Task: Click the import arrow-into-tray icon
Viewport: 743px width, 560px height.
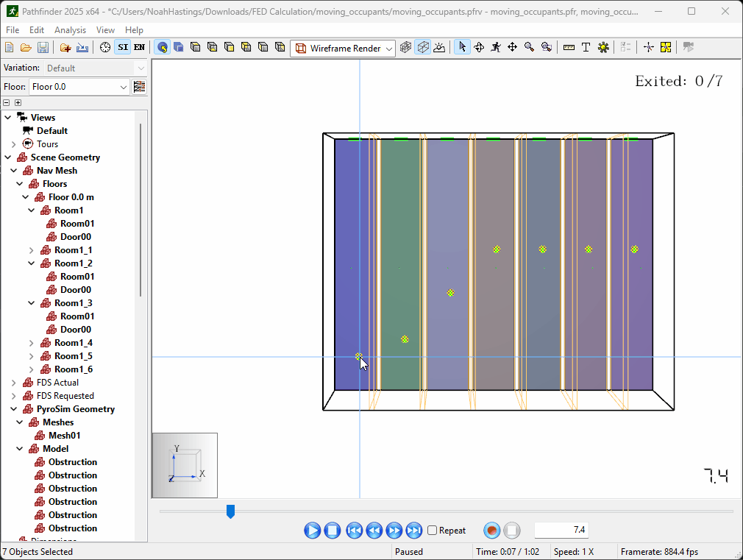Action: [x=82, y=47]
